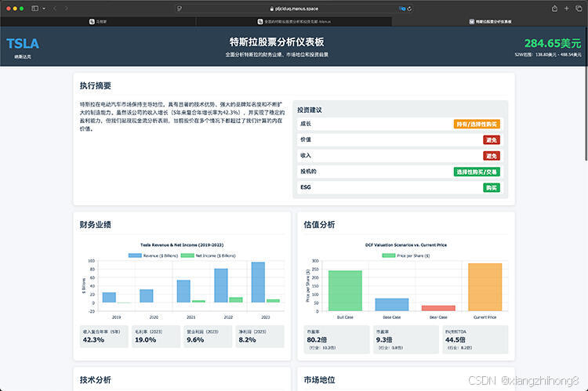Click the green 购买 badge in ESG row
This screenshot has width=588, height=391.
pyautogui.click(x=492, y=187)
